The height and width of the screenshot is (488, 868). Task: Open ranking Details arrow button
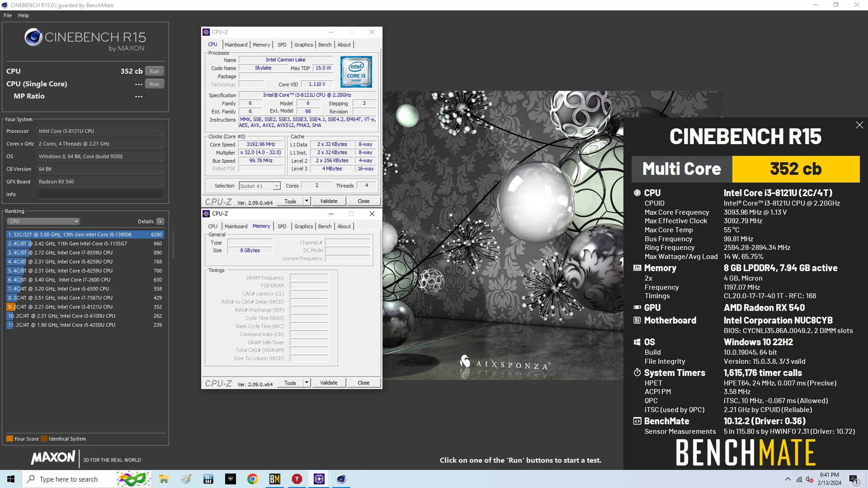[x=160, y=221]
